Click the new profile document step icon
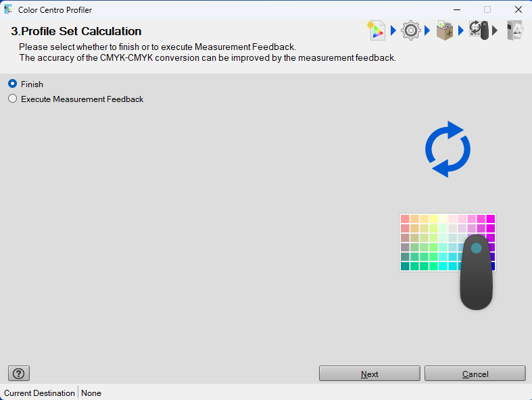This screenshot has height=400, width=532. (x=376, y=30)
